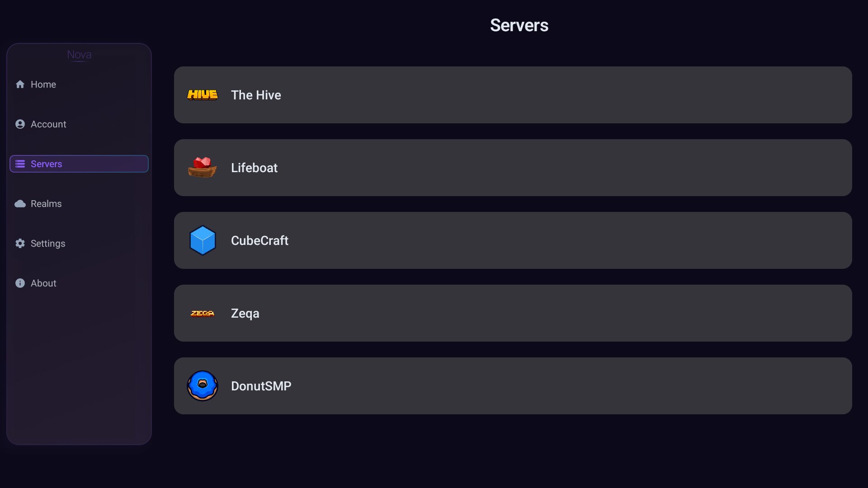
Task: Click the Lifeboat boat logo
Action: pyautogui.click(x=202, y=168)
